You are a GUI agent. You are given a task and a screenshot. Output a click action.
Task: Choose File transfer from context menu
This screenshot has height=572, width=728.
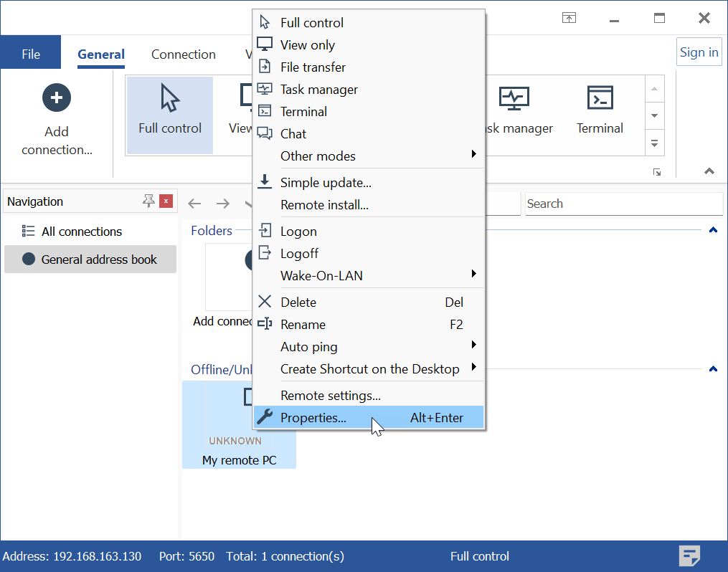[313, 67]
